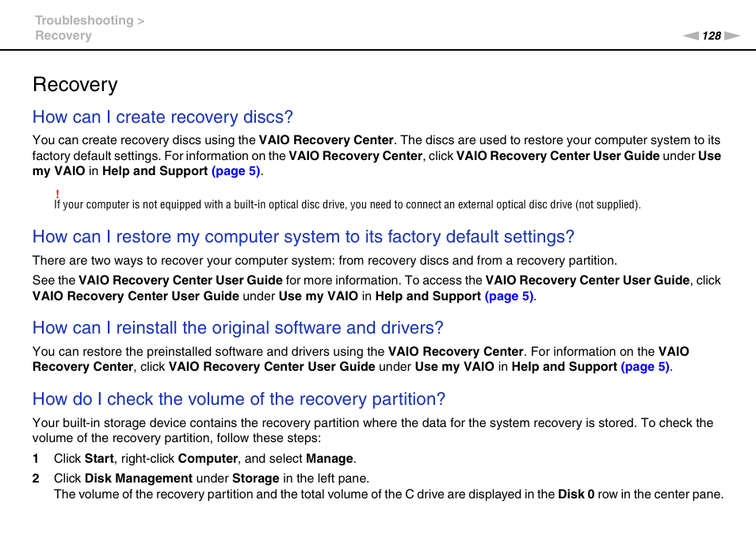This screenshot has height=534, width=756.
Task: Follow the (page 5) link under reinstall software and drivers
Action: 645,367
